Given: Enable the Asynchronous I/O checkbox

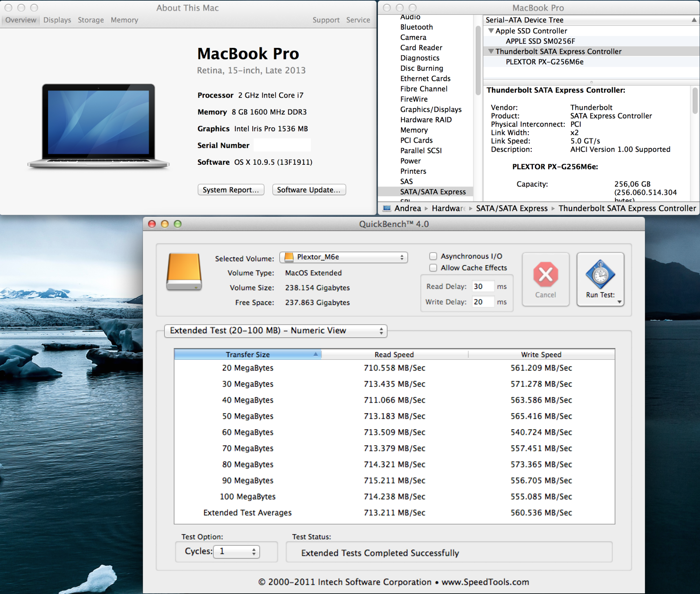Looking at the screenshot, I should [x=433, y=256].
